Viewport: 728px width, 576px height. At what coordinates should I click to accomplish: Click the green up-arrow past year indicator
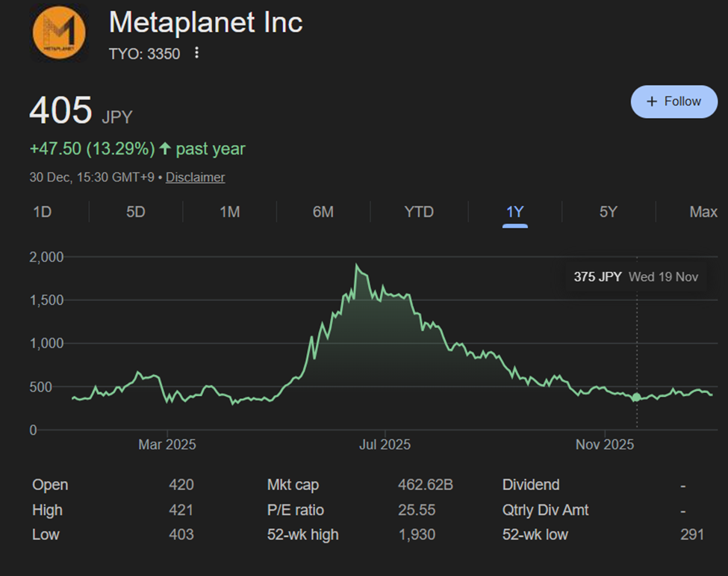(165, 149)
